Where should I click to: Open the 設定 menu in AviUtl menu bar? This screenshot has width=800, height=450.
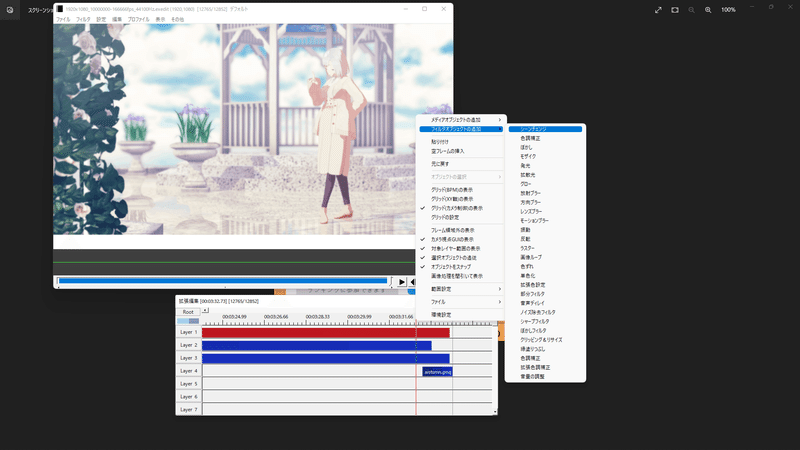101,19
